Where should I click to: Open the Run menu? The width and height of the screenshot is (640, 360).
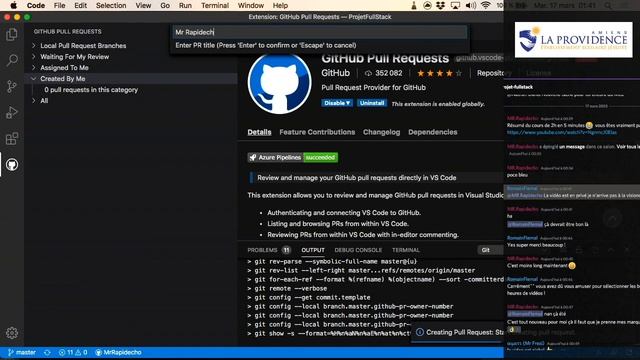(185, 5)
